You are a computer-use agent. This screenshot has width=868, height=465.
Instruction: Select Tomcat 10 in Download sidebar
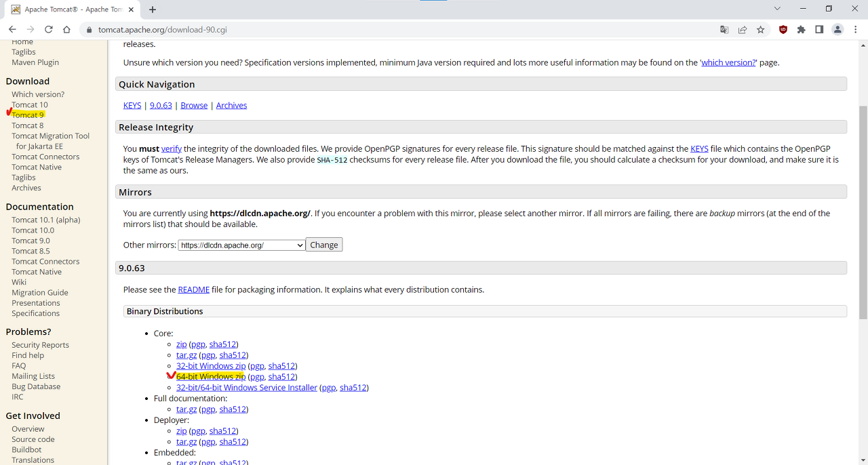click(30, 105)
